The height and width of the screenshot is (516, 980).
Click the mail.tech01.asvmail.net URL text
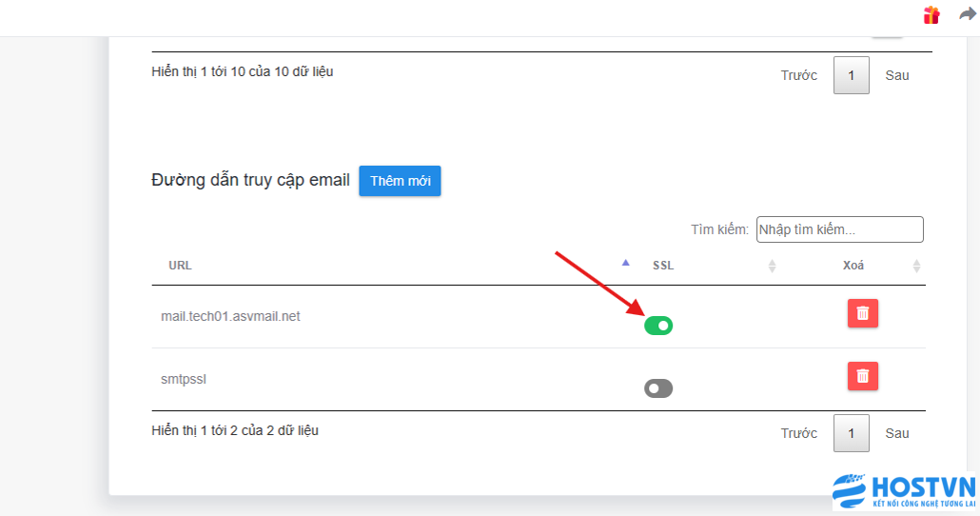pyautogui.click(x=230, y=316)
